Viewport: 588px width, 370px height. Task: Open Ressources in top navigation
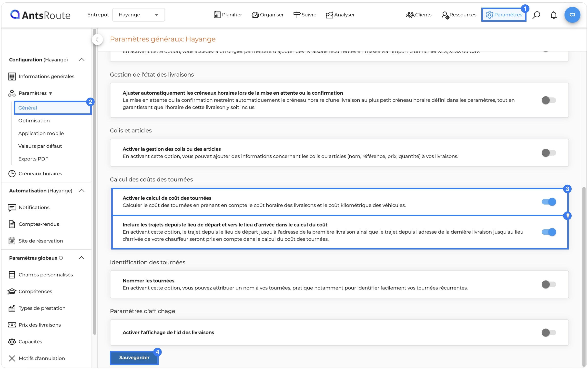[459, 15]
